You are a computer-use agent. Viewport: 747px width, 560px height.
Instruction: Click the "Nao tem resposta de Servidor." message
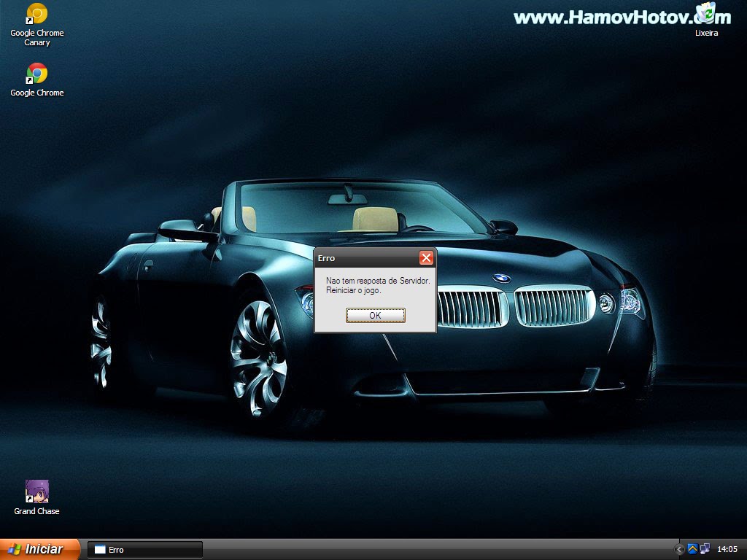[x=378, y=281]
